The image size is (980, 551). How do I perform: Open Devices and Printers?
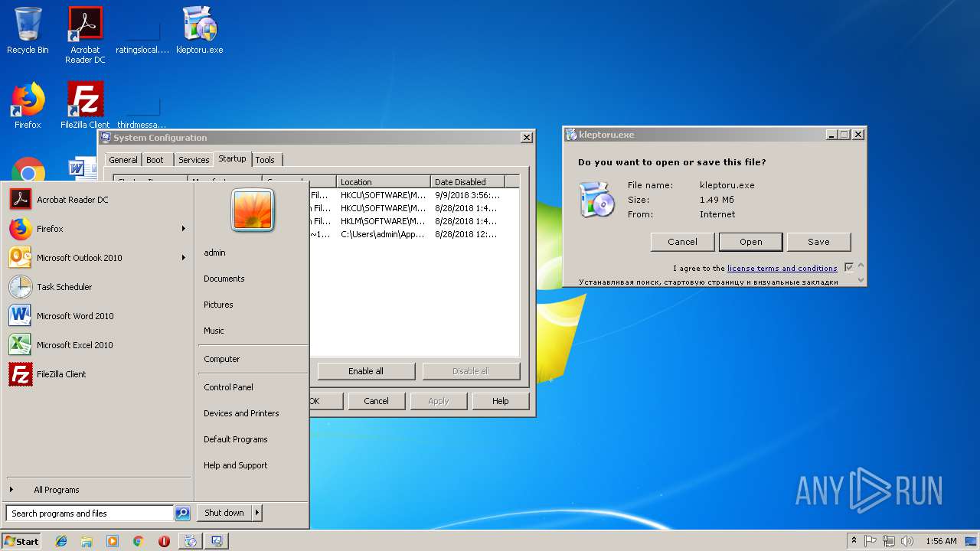[x=241, y=413]
